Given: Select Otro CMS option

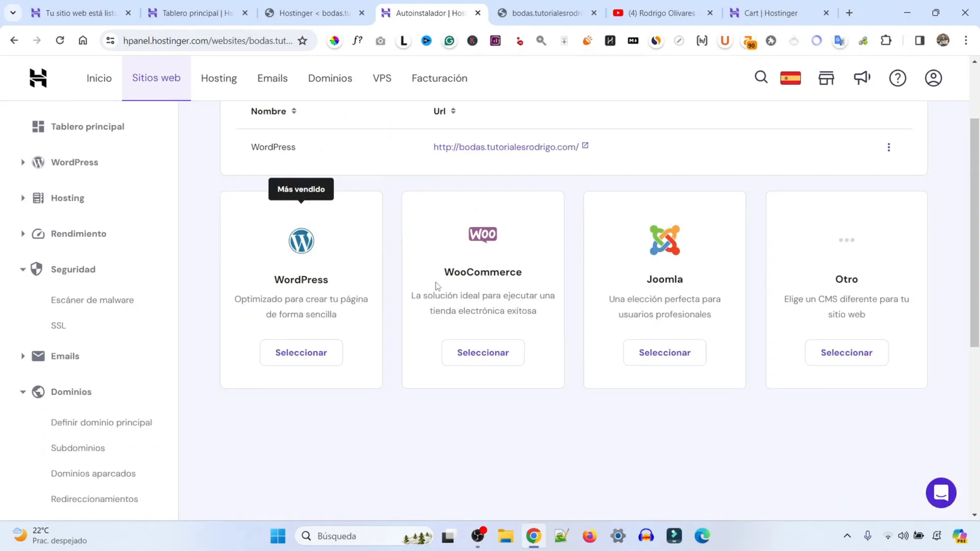Looking at the screenshot, I should click(846, 353).
